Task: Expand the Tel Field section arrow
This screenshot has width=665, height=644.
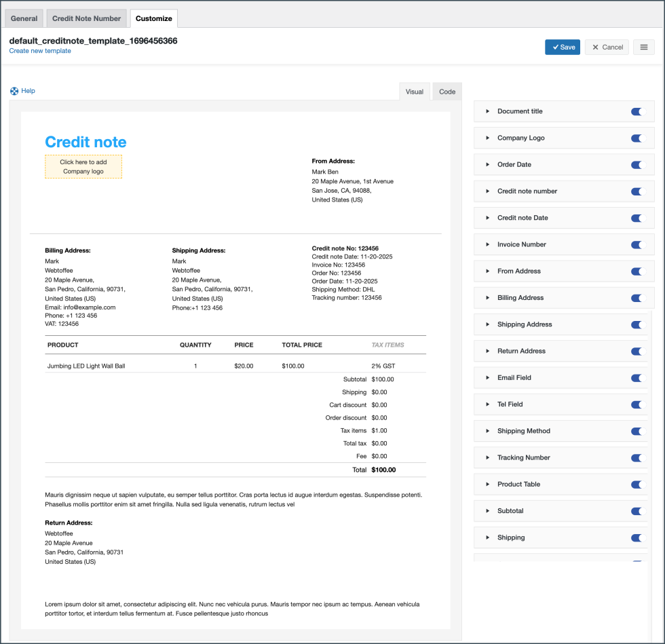Action: click(488, 404)
